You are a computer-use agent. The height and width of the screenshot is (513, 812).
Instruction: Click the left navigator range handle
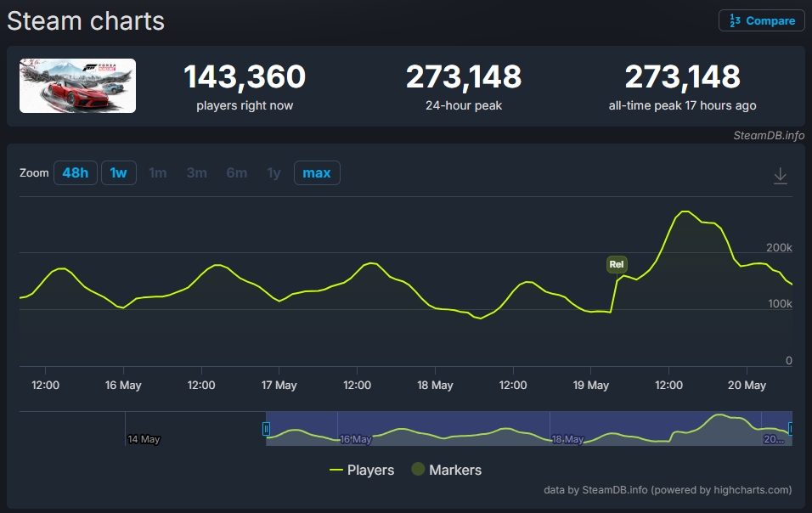click(x=266, y=429)
